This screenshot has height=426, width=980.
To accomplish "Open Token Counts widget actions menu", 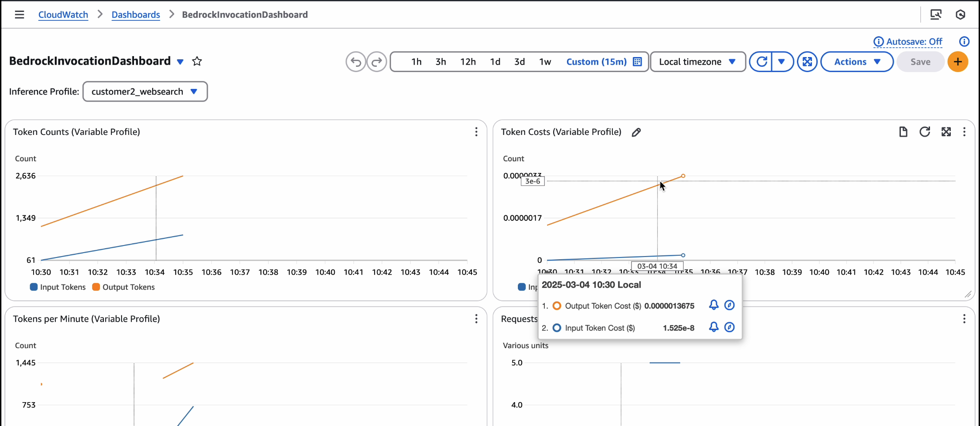I will click(476, 132).
